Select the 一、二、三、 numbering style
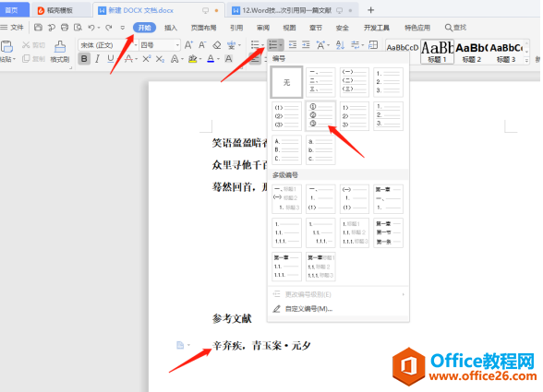Image resolution: width=543 pixels, height=392 pixels. [320, 82]
